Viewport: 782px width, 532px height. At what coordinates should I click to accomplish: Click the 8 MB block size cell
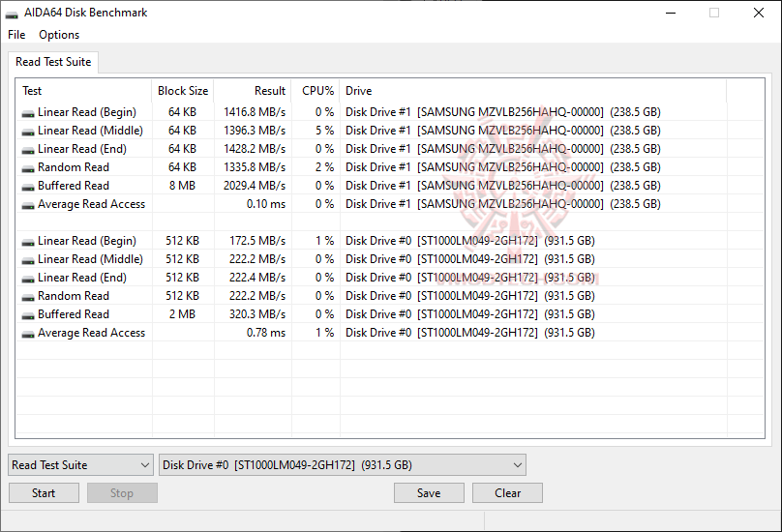182,186
